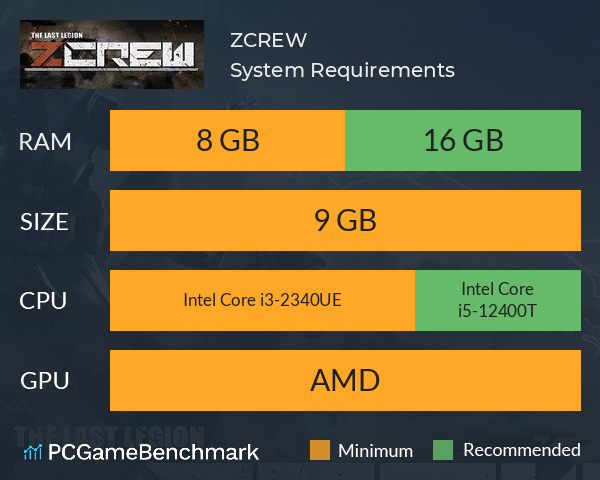Click the GPU row label
This screenshot has width=600, height=480.
click(45, 381)
